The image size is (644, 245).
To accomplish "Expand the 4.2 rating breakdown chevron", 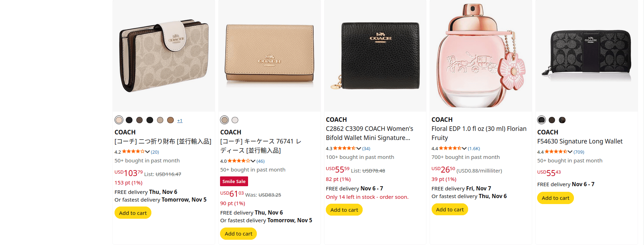I will click(148, 152).
